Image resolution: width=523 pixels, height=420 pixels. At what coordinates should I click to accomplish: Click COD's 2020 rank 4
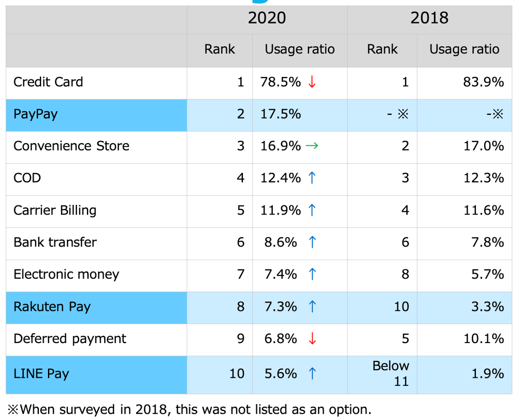tap(241, 178)
